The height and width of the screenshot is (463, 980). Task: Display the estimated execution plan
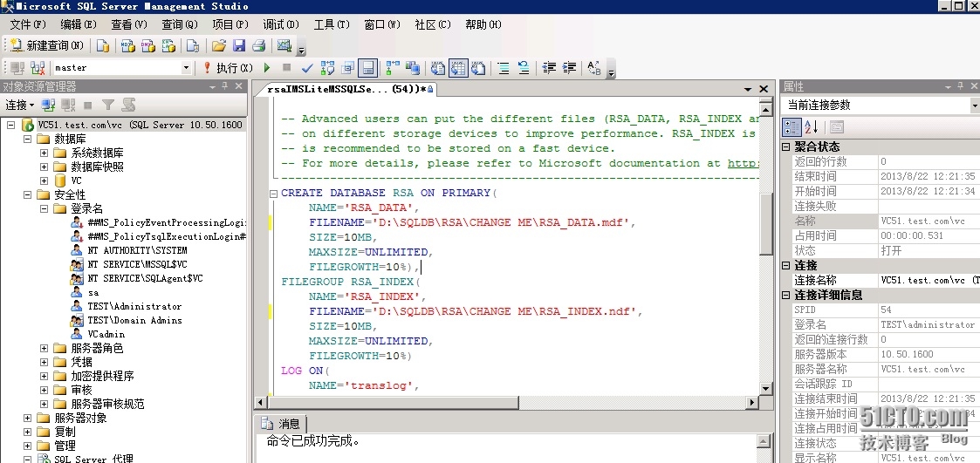[x=327, y=67]
